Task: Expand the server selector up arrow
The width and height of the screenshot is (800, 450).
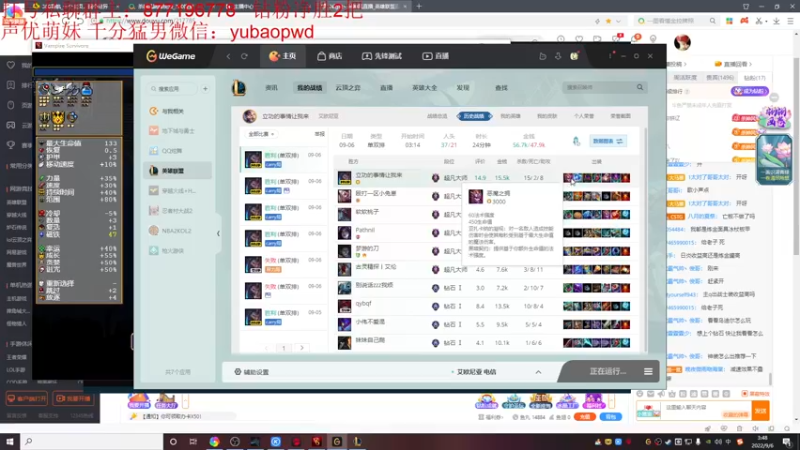Action: pos(538,372)
